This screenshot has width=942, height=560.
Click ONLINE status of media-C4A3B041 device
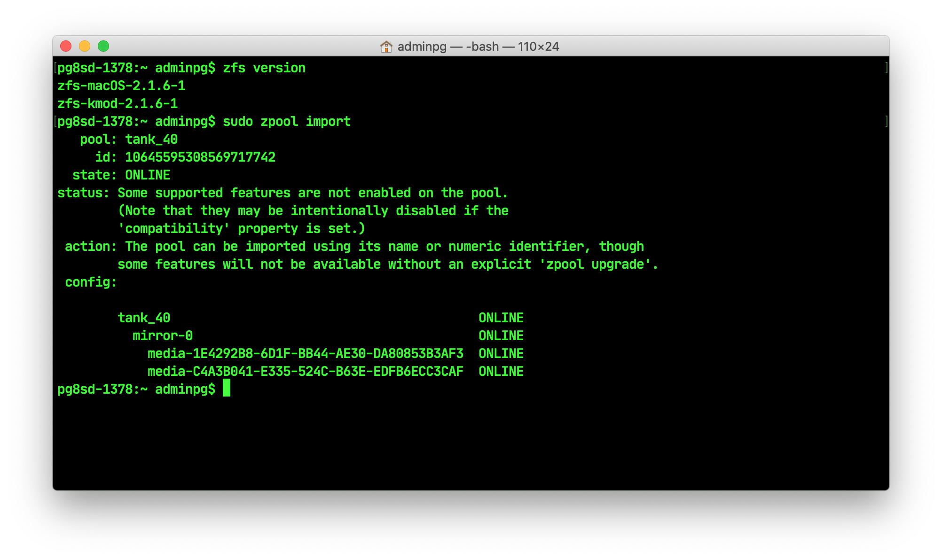click(501, 372)
